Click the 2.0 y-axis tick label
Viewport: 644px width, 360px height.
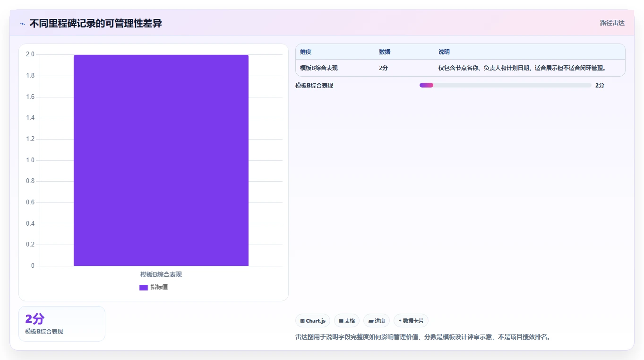(30, 54)
